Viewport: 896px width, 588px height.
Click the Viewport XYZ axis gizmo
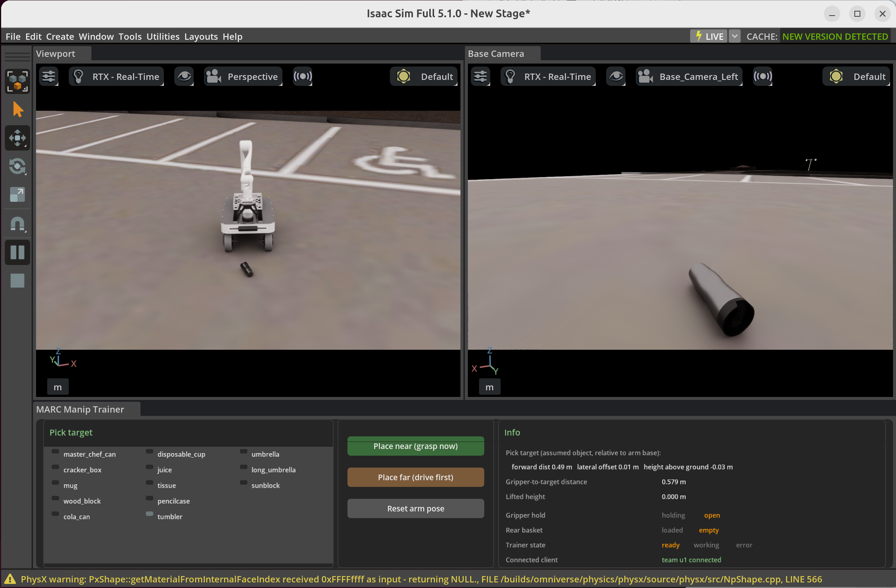coord(62,358)
